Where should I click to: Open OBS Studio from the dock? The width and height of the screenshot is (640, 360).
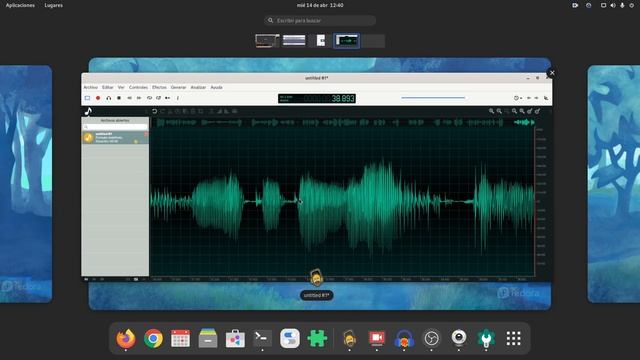click(431, 338)
